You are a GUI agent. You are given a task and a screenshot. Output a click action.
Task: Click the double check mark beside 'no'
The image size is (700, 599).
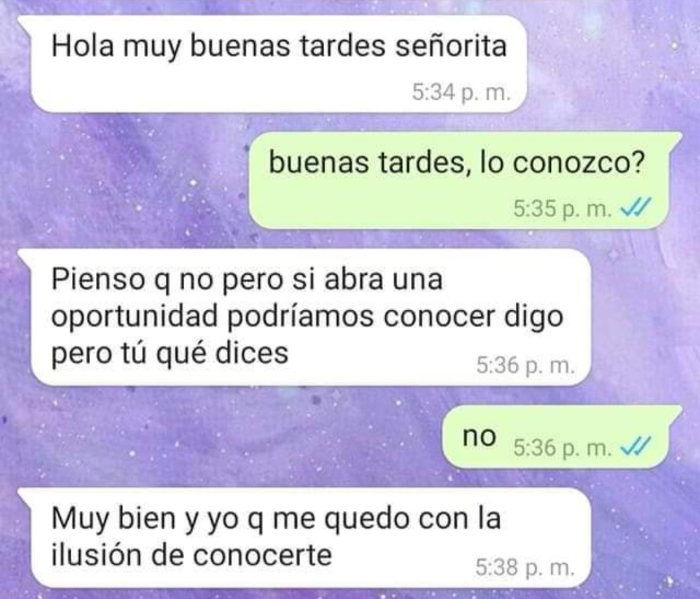click(636, 446)
